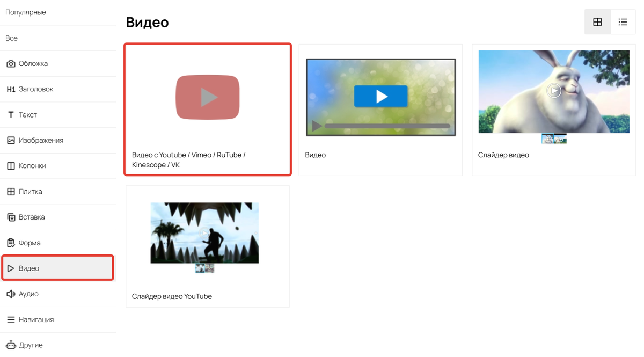Select the Аудио category label

pos(28,294)
